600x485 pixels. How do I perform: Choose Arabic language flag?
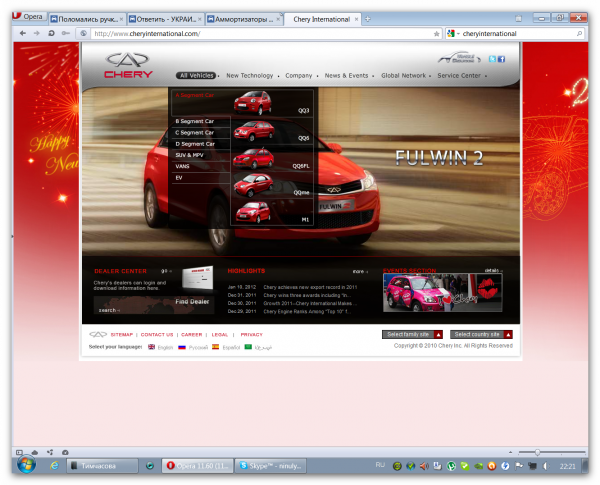point(248,347)
